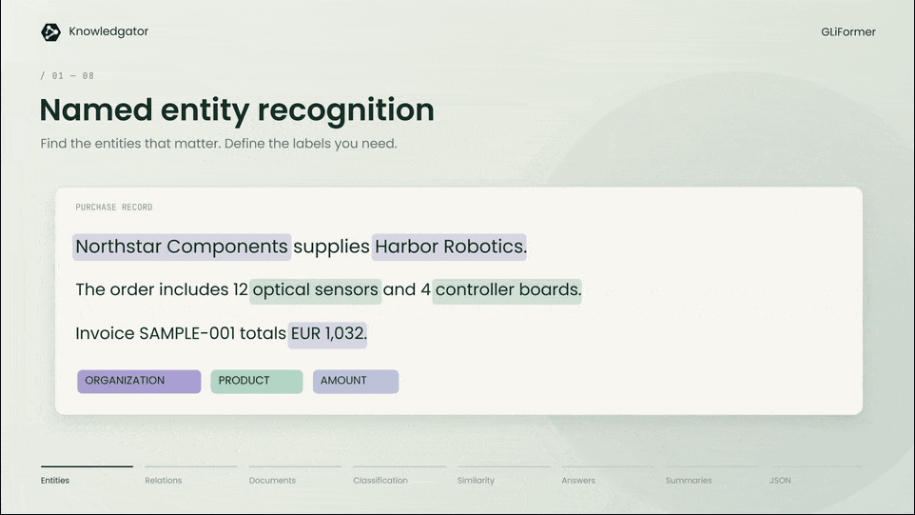Select highlighted entity Northstar Components
Viewport: 915px width, 515px height.
(x=181, y=247)
